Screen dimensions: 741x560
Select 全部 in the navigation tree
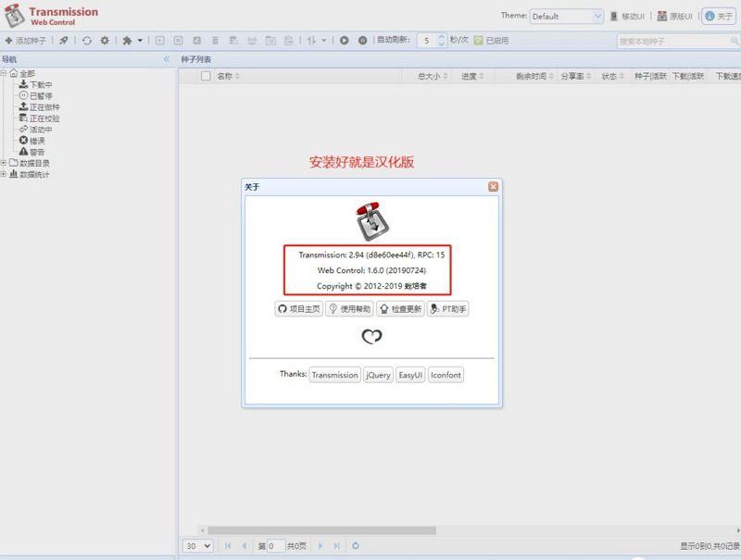click(28, 73)
